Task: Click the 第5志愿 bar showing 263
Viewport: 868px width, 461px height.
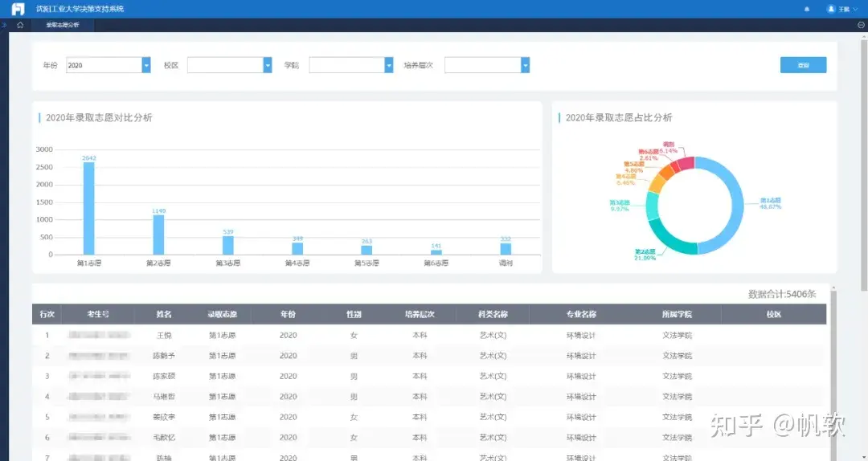Action: point(366,250)
